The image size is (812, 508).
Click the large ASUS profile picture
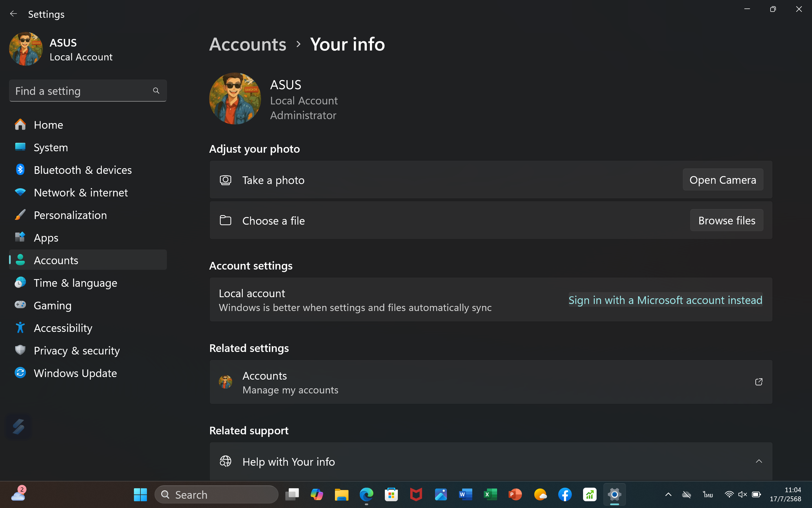click(x=235, y=98)
